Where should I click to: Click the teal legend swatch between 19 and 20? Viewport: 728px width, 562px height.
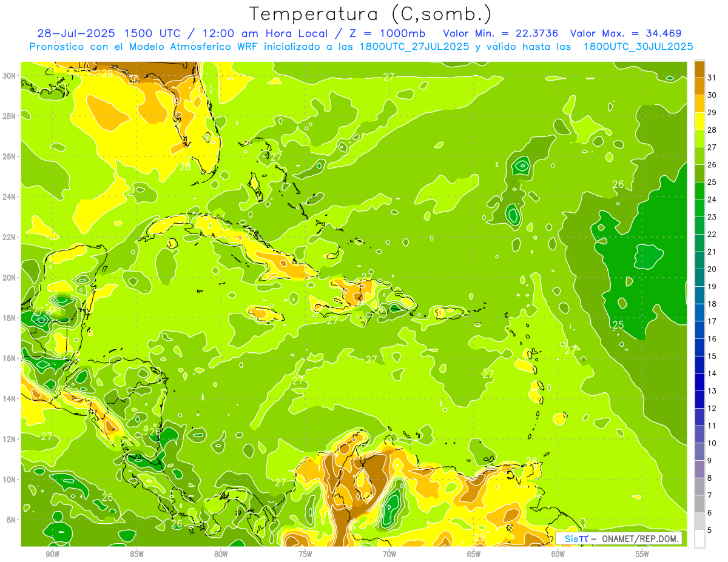(x=699, y=278)
